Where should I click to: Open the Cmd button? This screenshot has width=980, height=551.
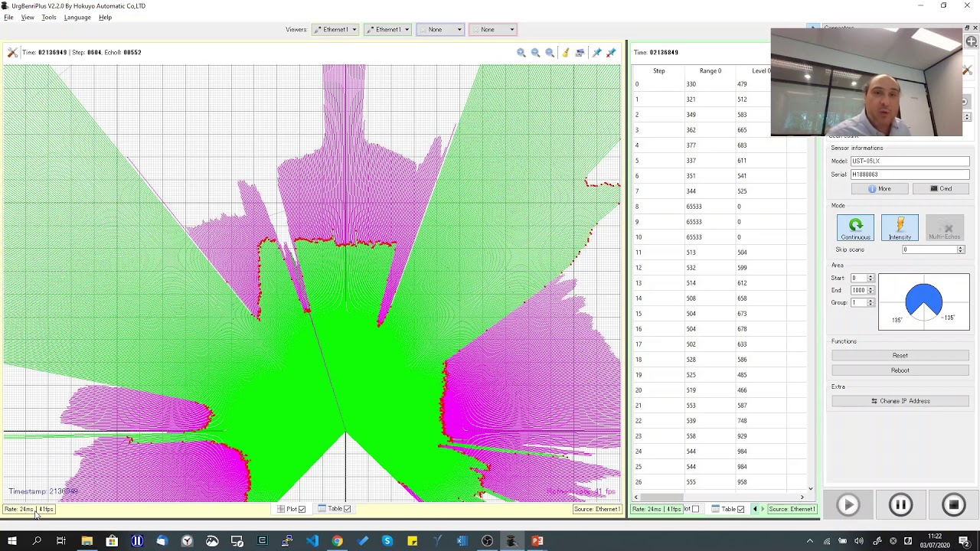tap(941, 189)
